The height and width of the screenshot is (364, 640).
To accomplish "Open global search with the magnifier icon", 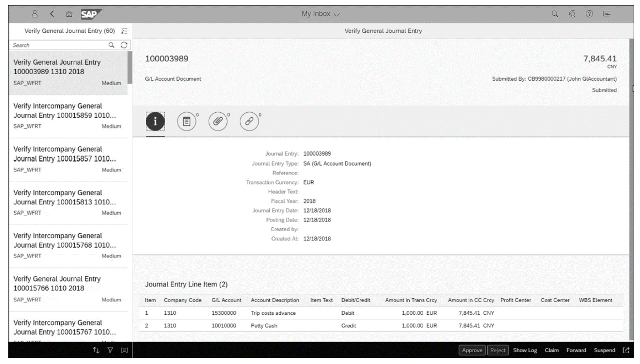I will point(554,14).
